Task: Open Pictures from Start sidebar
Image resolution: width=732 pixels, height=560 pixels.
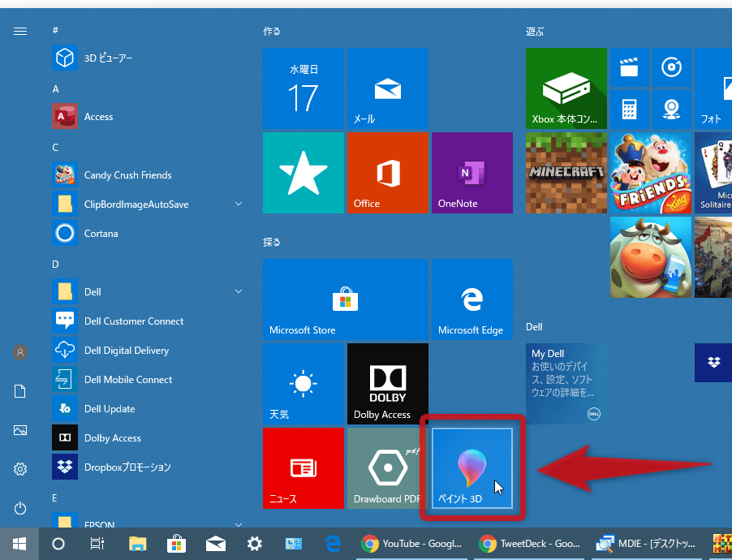Action: pos(20,430)
